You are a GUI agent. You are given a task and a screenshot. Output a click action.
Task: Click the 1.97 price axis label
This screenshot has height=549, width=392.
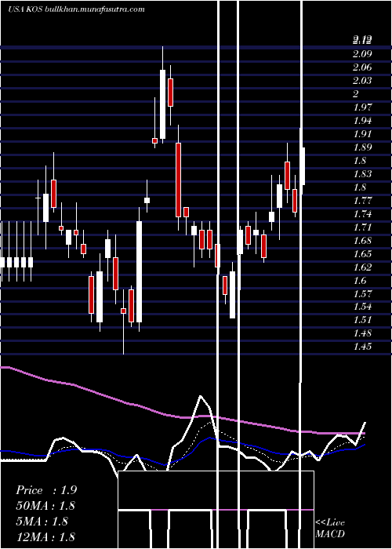click(x=362, y=107)
